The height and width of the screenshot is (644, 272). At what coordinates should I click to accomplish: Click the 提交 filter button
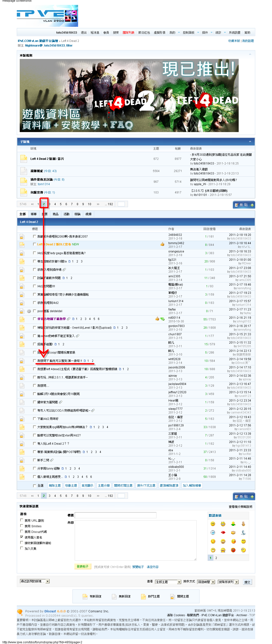click(x=247, y=582)
